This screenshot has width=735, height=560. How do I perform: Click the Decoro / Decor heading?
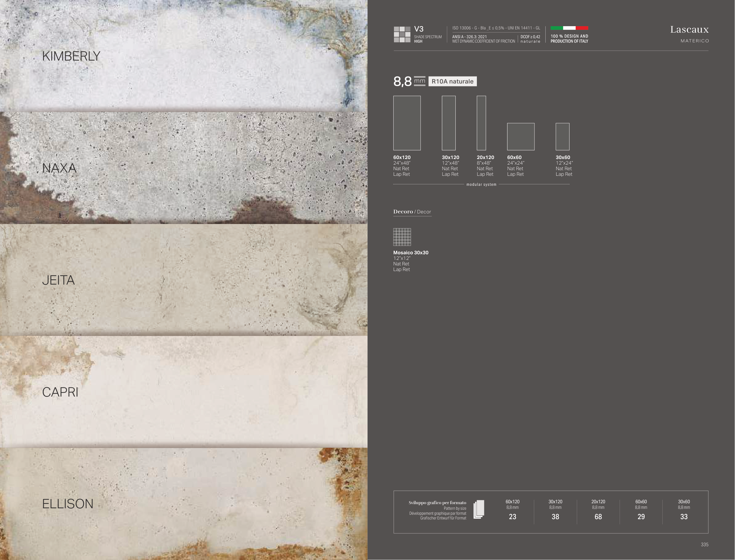pyautogui.click(x=412, y=212)
